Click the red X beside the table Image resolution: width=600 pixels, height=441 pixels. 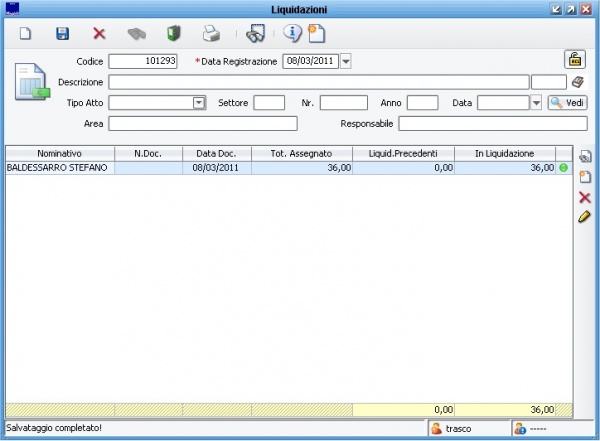point(585,197)
